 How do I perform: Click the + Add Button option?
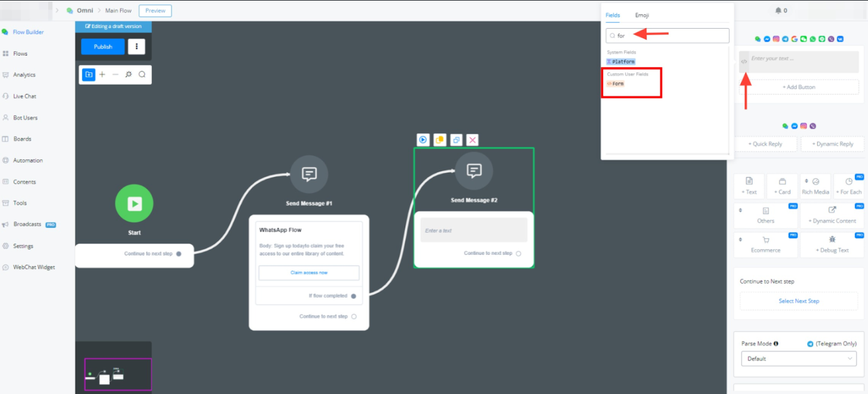coord(798,87)
